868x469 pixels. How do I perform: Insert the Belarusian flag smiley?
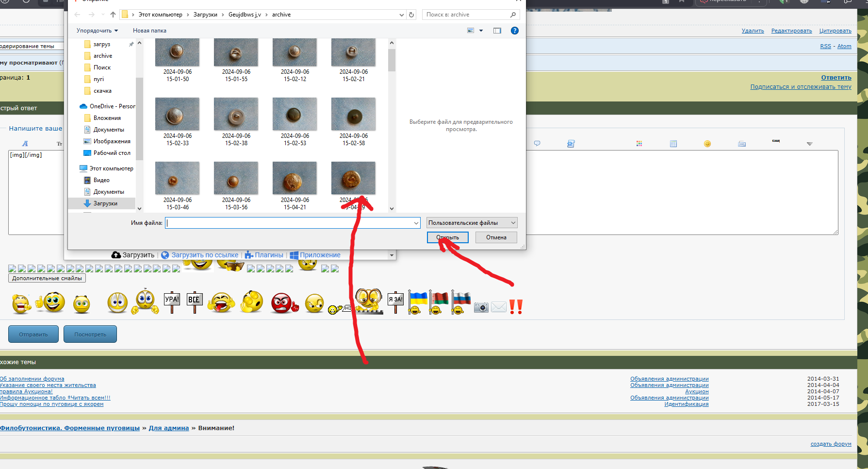coord(439,302)
